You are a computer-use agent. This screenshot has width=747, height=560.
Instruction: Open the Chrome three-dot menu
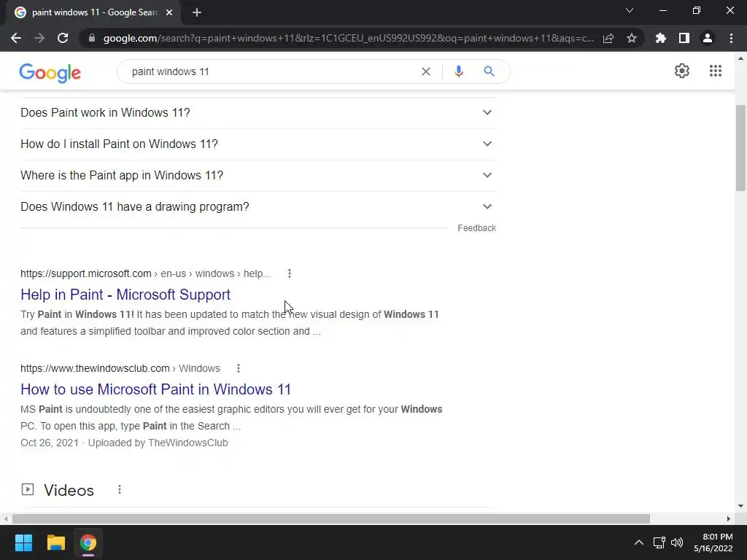point(731,38)
